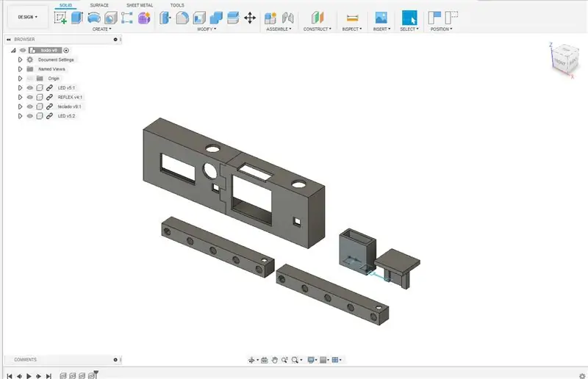
Task: Click the Insert image icon
Action: pos(381,18)
